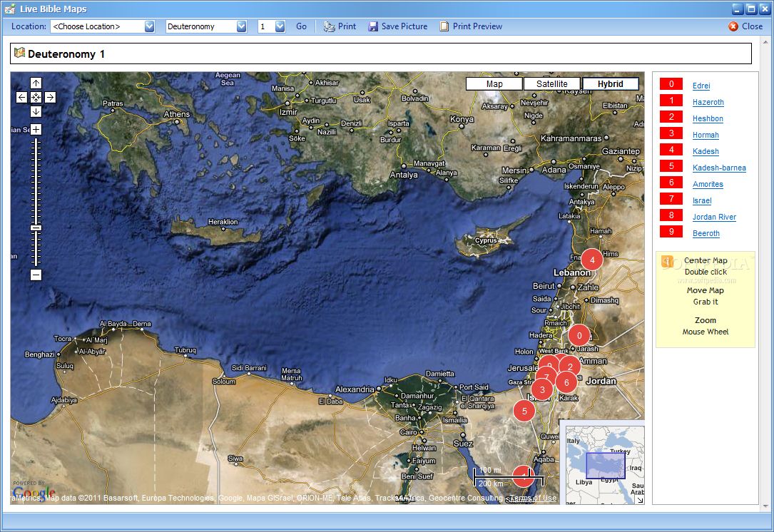Click red number box 9 in legend
Image resolution: width=774 pixels, height=532 pixels.
[x=671, y=232]
